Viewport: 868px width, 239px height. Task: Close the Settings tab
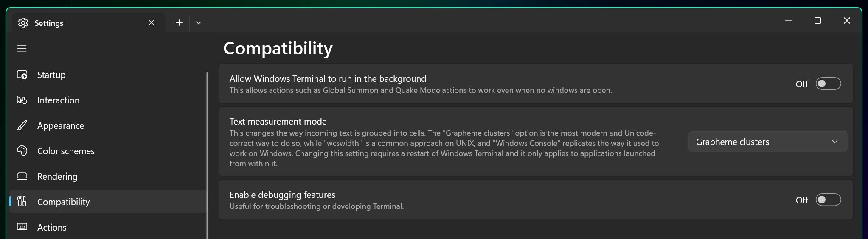tap(152, 23)
